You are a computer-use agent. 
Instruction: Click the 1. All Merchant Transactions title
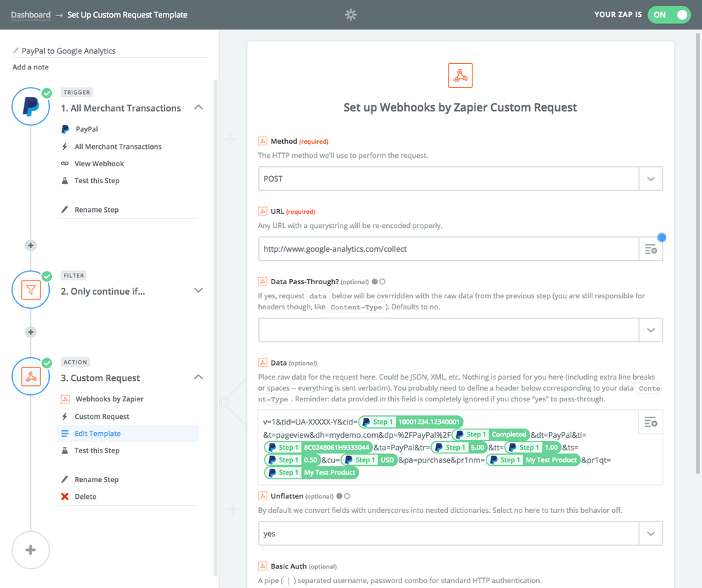[x=121, y=108]
